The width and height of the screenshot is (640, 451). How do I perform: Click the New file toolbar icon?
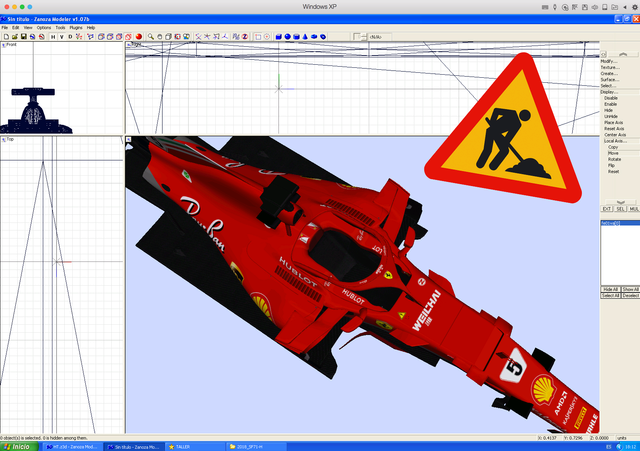click(x=6, y=37)
